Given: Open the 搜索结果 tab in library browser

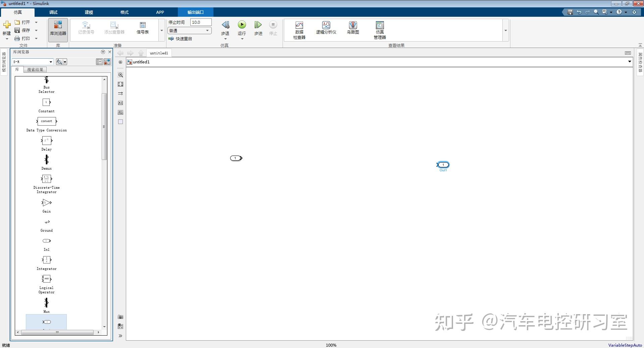Looking at the screenshot, I should (35, 69).
